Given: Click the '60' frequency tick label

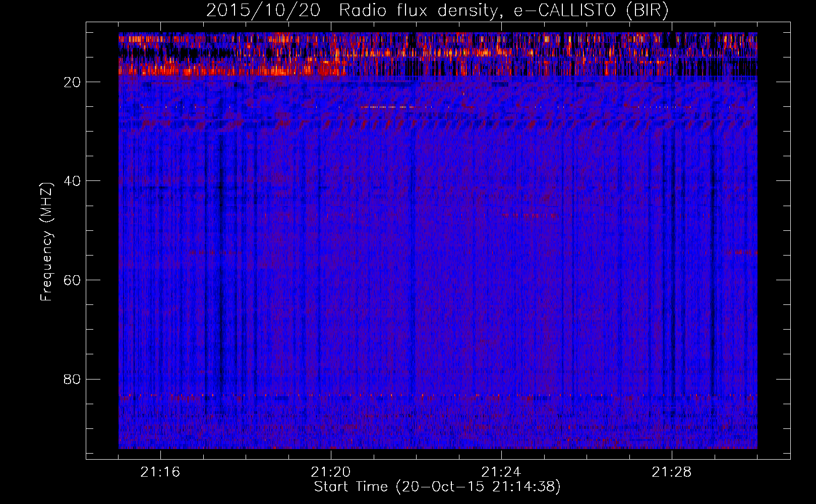Looking at the screenshot, I should [x=73, y=280].
